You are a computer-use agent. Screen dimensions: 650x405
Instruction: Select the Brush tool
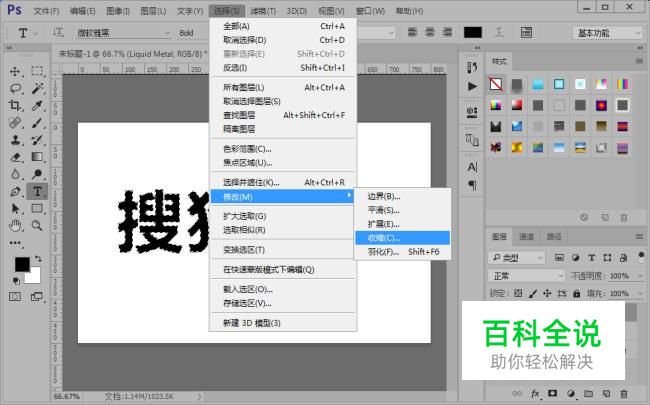37,123
